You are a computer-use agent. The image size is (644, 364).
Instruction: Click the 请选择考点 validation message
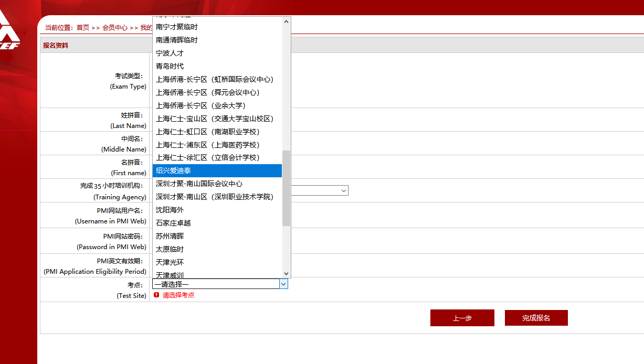pyautogui.click(x=178, y=295)
